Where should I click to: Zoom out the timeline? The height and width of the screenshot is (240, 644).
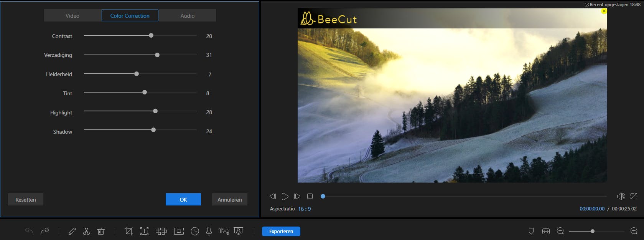pos(560,231)
